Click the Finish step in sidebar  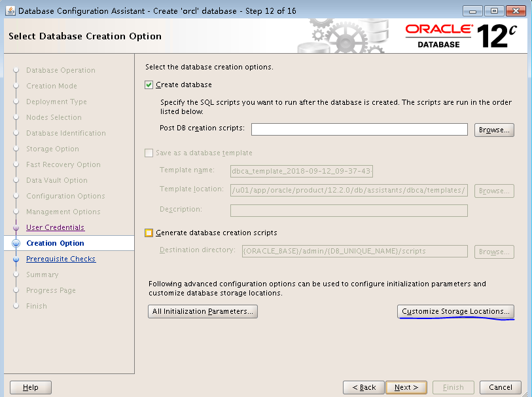pos(37,306)
